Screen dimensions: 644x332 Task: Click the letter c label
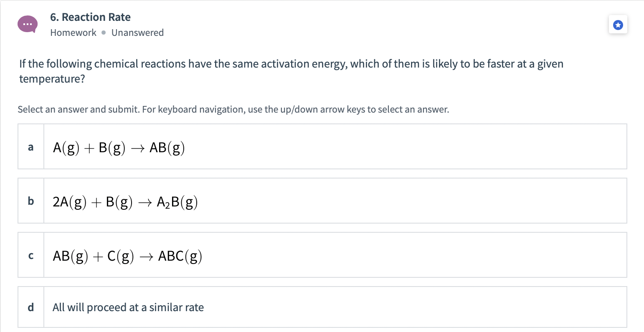pyautogui.click(x=30, y=256)
